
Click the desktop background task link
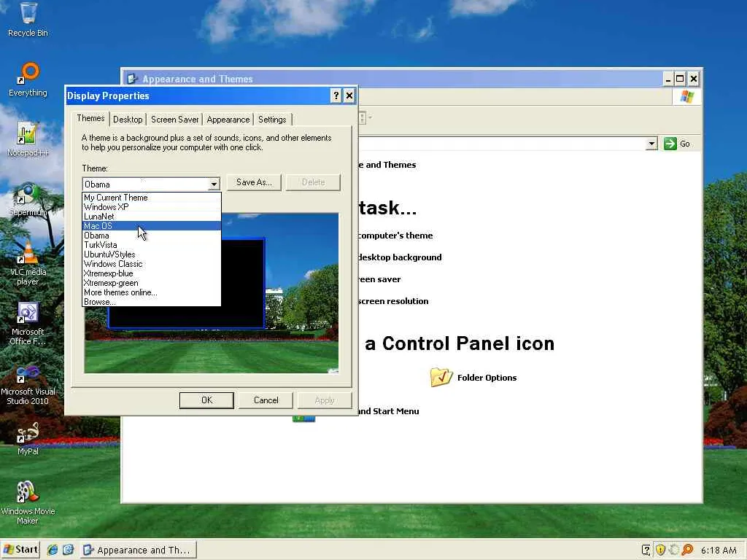pos(400,257)
